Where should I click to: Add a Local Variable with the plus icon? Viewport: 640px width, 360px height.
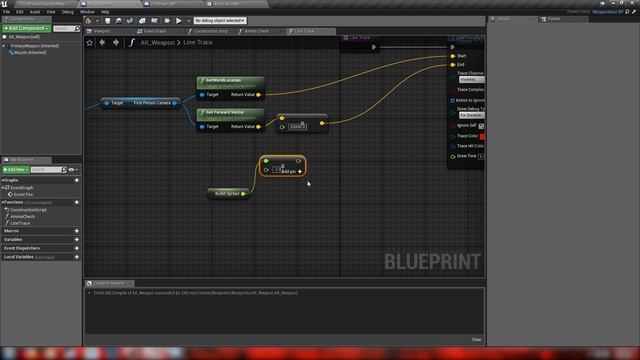[x=77, y=257]
